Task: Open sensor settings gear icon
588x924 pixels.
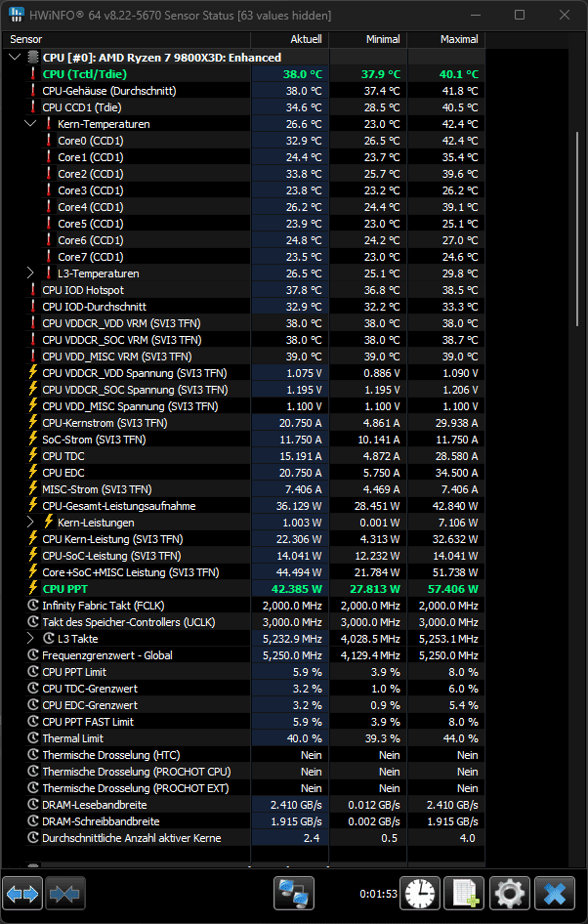Action: (x=510, y=894)
